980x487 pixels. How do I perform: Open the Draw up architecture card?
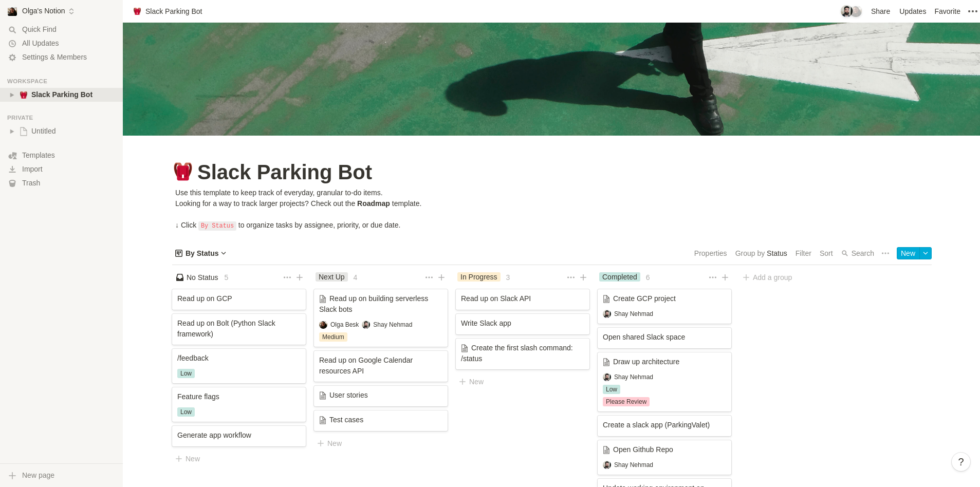[x=664, y=382]
